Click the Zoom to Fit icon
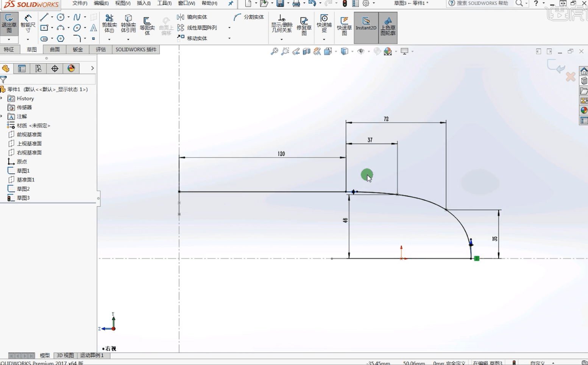This screenshot has height=365, width=588. [x=275, y=51]
